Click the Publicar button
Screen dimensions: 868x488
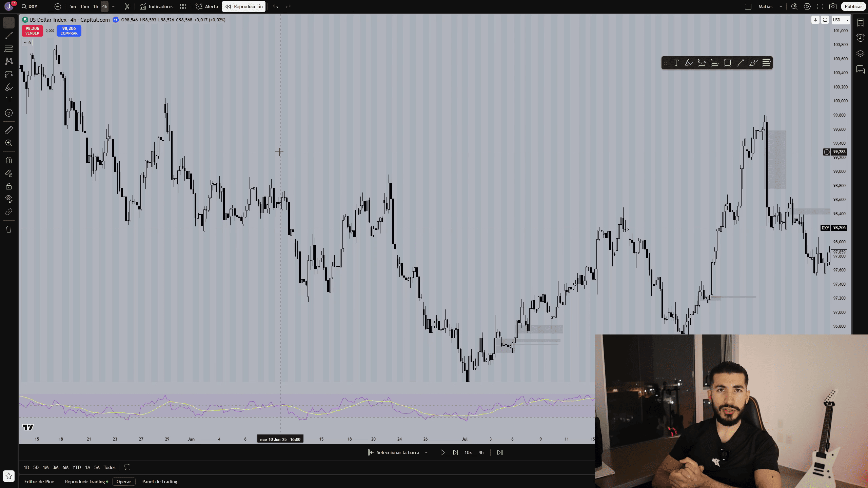[853, 6]
